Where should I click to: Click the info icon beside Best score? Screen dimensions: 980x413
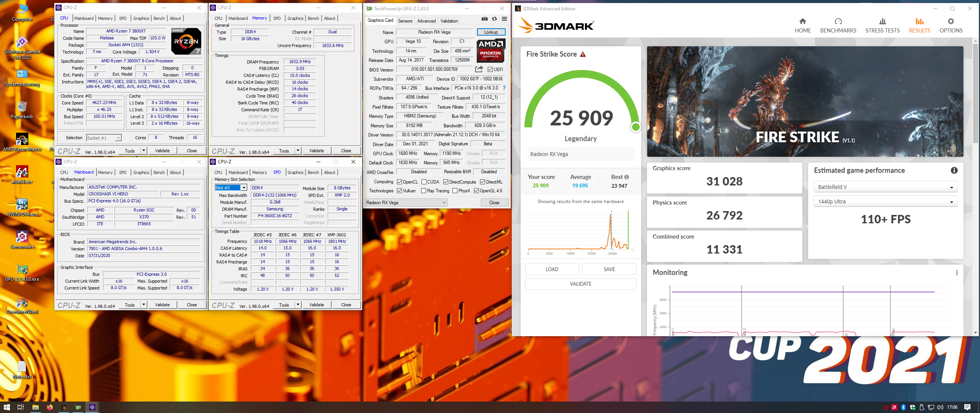coord(627,177)
